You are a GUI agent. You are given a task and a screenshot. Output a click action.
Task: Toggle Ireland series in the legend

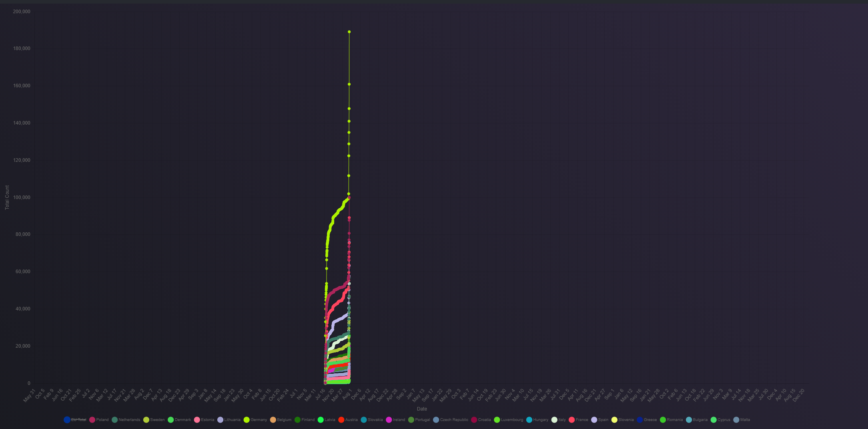point(396,420)
